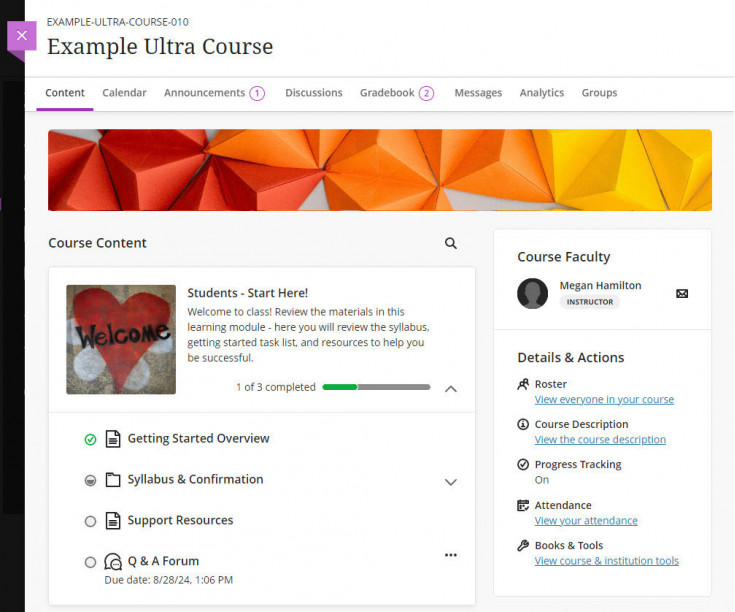Click the Example Ultra Course title
Image resolution: width=735 pixels, height=612 pixels.
pos(160,46)
